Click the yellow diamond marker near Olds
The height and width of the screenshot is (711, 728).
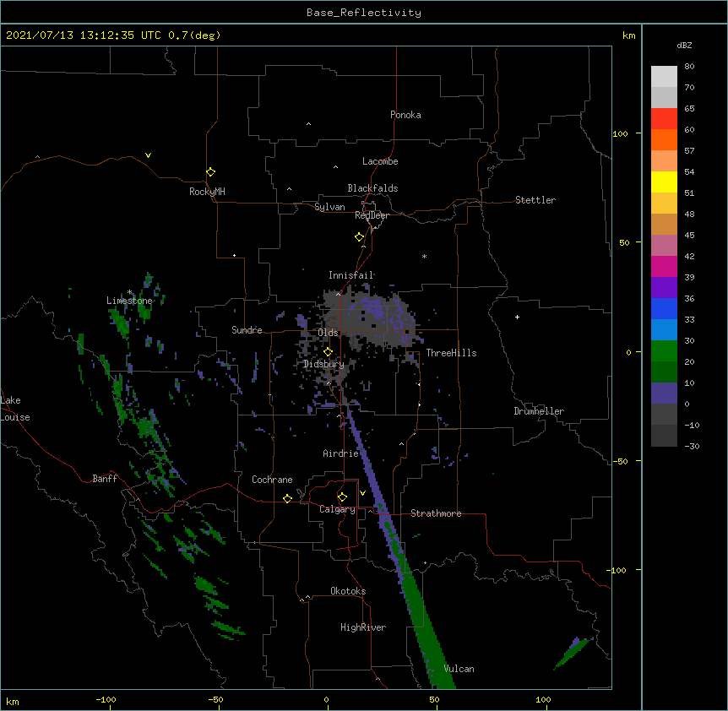pos(328,352)
